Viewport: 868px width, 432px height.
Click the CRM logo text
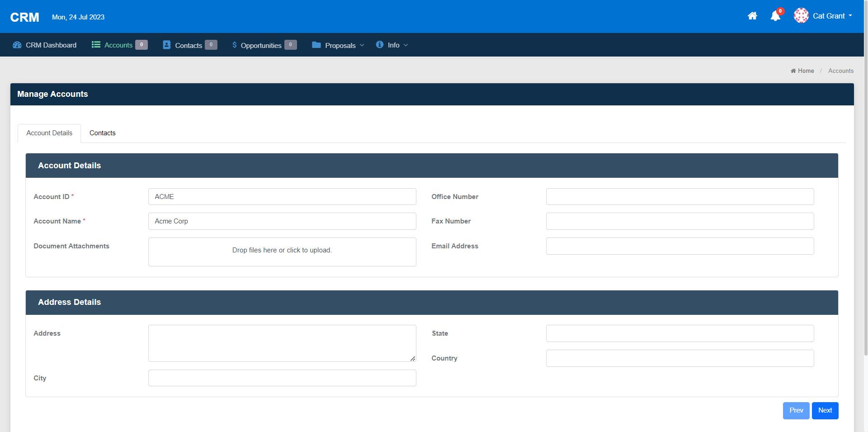pos(25,17)
